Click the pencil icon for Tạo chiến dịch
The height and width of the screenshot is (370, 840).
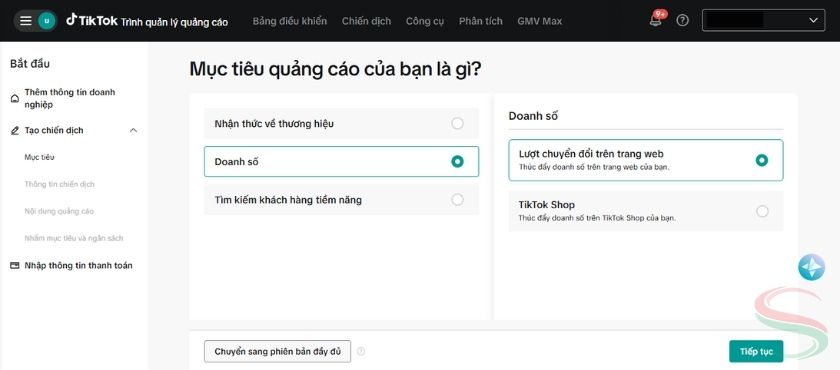pyautogui.click(x=15, y=130)
